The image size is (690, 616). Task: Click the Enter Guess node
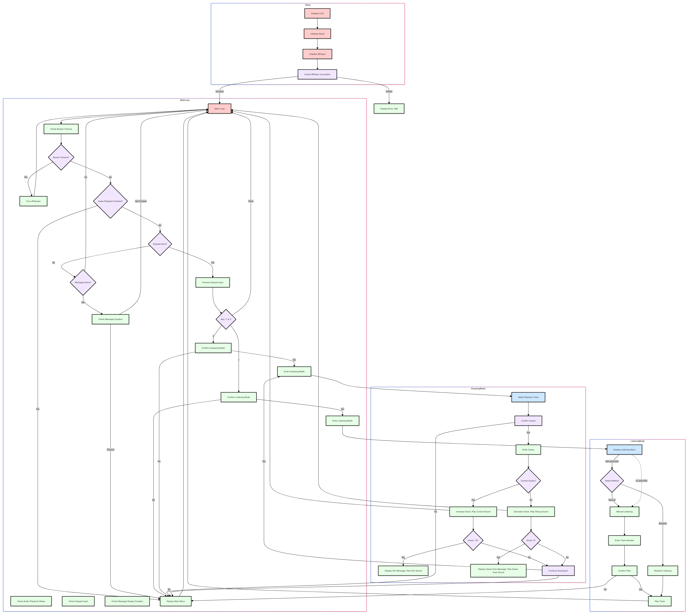point(528,449)
